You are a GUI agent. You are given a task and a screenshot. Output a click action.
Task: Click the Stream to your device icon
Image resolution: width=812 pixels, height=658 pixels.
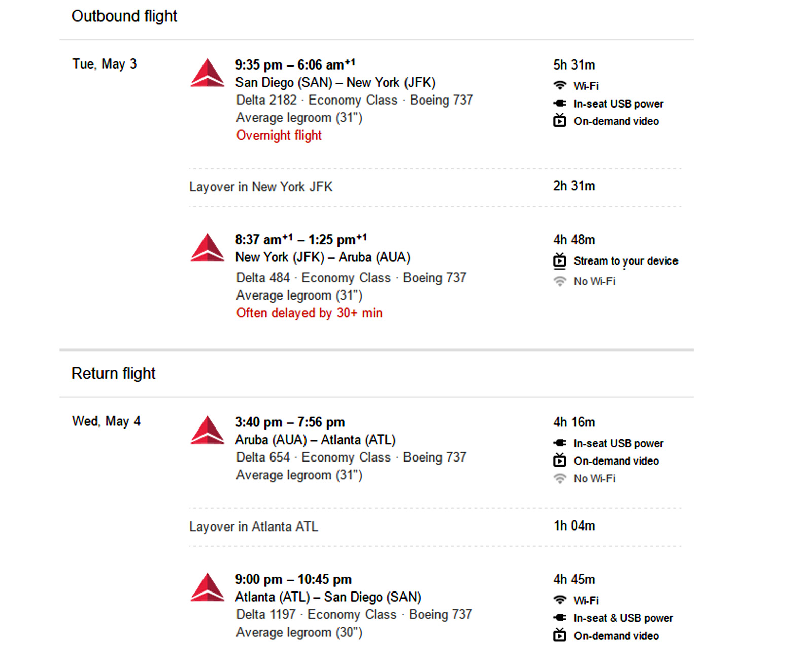pos(560,261)
